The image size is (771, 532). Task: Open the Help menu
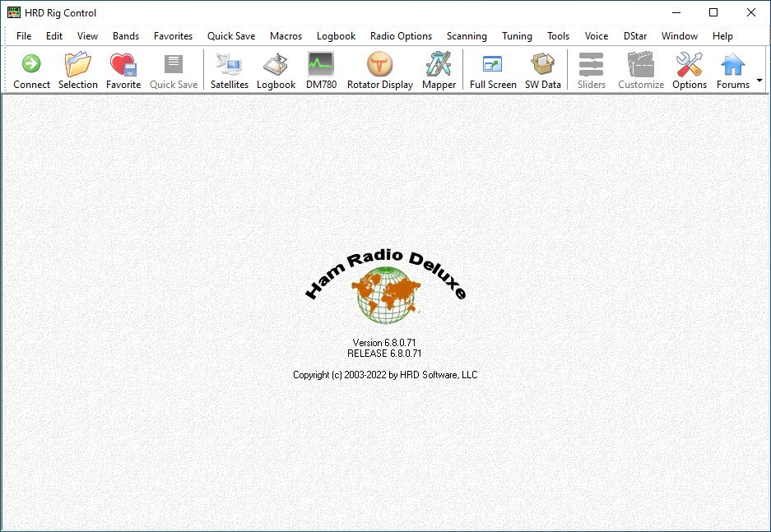pos(722,36)
